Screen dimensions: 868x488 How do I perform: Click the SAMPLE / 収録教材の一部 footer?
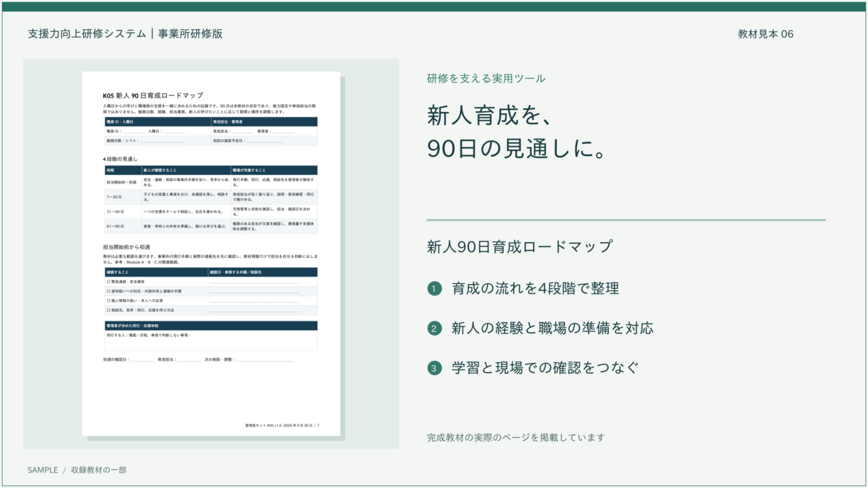77,470
